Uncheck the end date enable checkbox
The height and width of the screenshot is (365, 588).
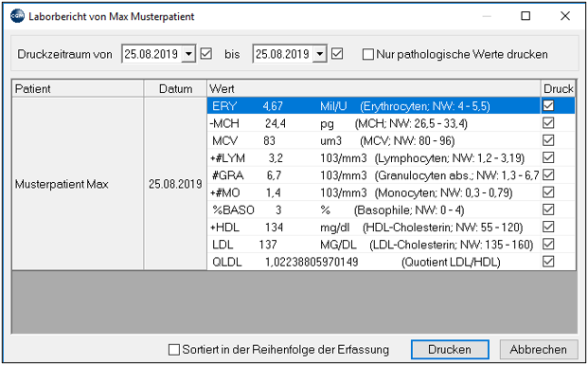337,54
